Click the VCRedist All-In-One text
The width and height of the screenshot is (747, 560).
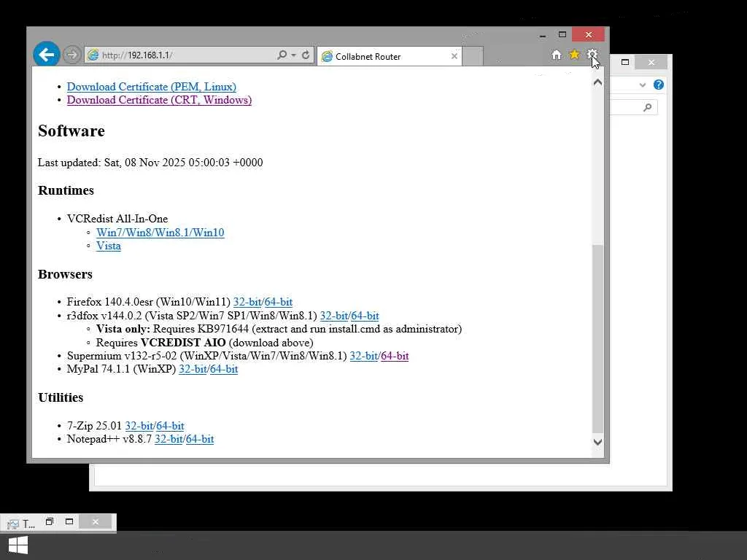tap(117, 219)
